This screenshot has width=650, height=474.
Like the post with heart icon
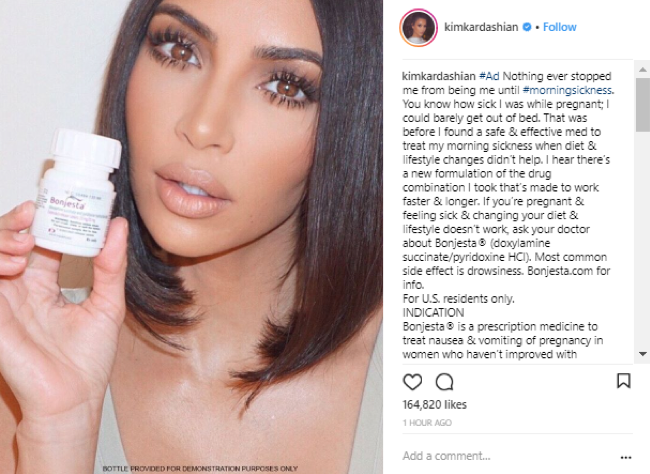[412, 382]
